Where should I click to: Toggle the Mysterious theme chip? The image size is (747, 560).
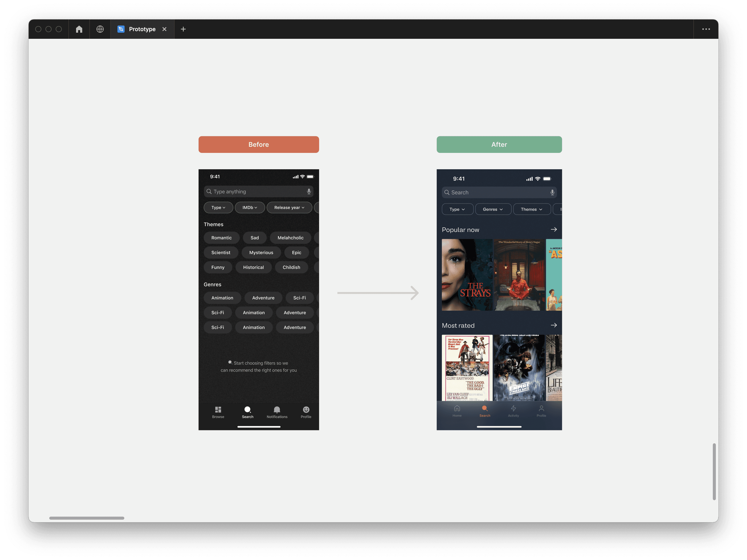tap(261, 252)
